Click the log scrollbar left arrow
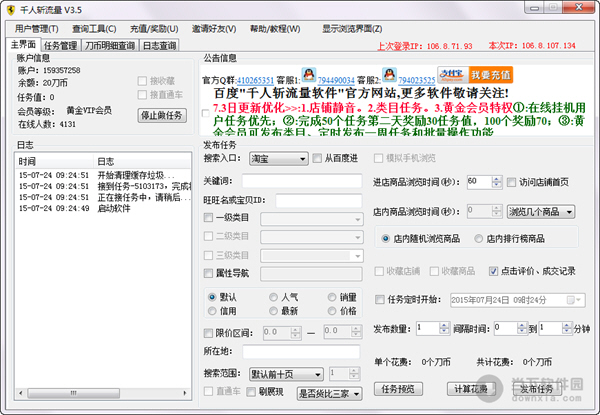The width and height of the screenshot is (600, 415). tap(21, 393)
